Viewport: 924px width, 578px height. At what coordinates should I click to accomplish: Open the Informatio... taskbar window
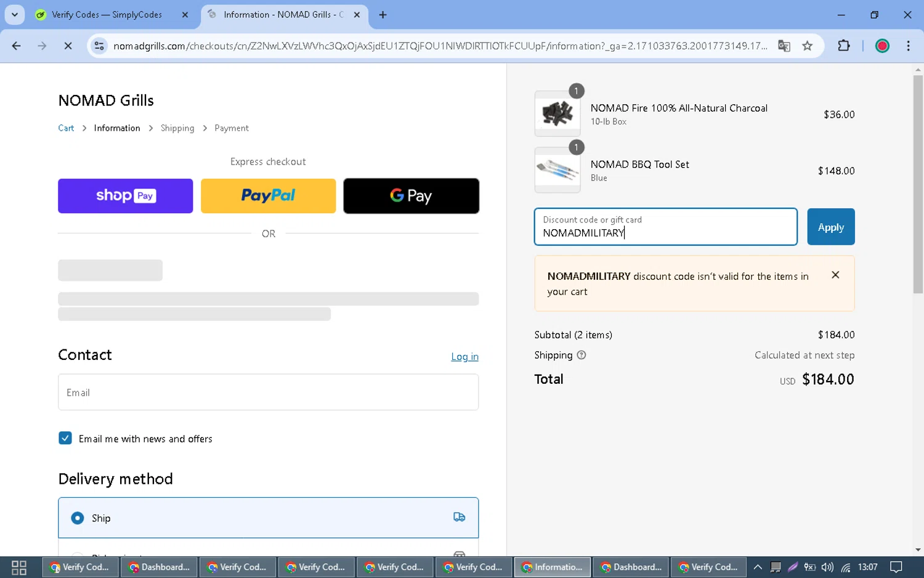[552, 567]
